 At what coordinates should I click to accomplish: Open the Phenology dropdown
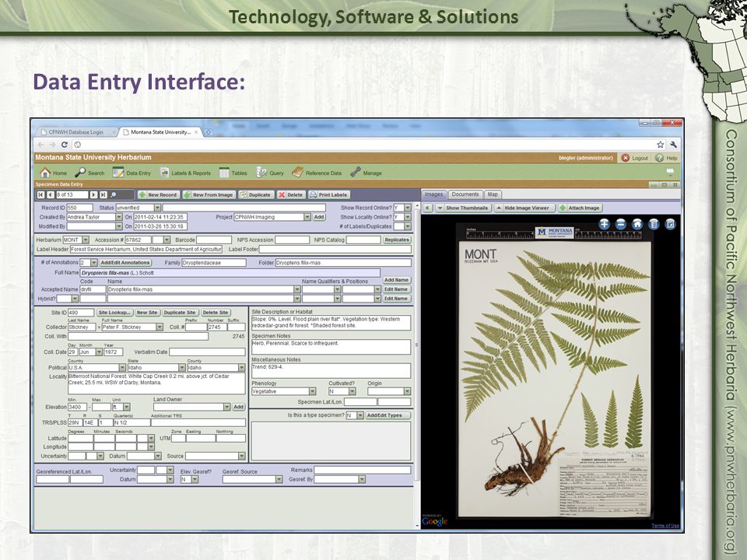[x=312, y=391]
